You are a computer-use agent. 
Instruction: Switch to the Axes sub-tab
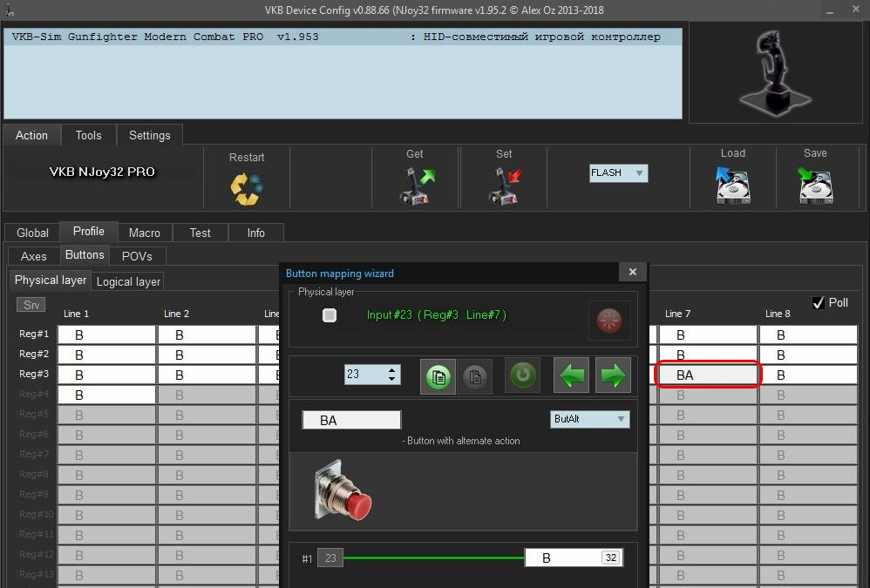[34, 256]
